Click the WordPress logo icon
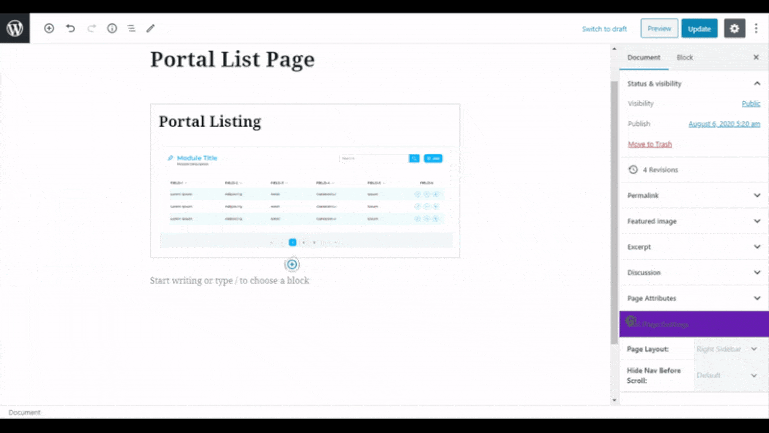The height and width of the screenshot is (433, 769). [15, 28]
